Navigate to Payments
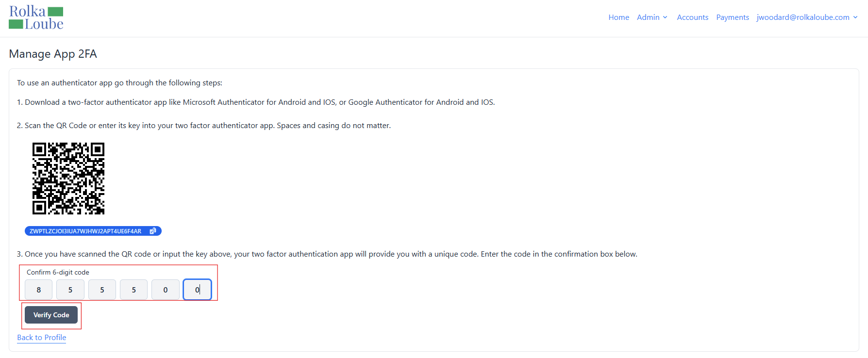 (732, 17)
